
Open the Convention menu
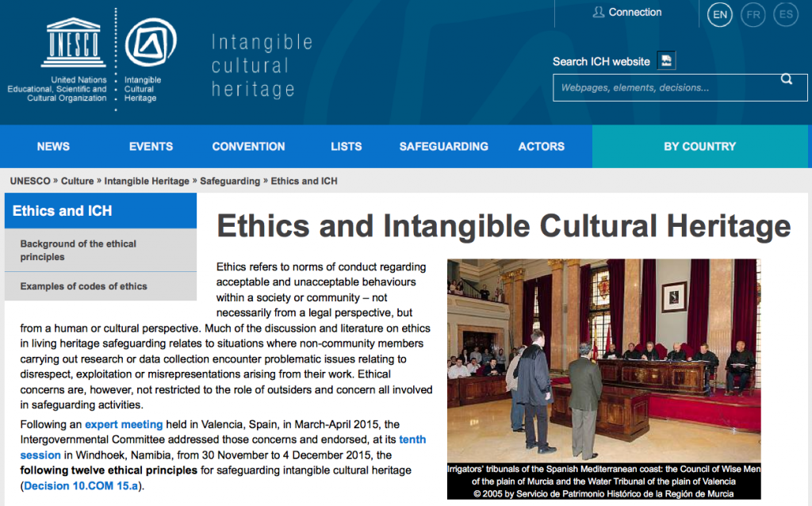248,147
